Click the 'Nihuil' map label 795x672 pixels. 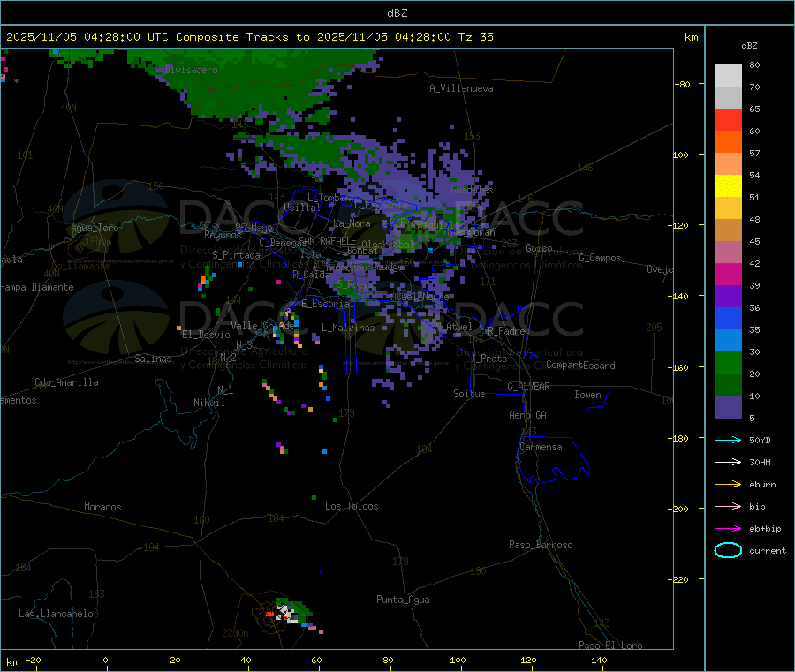(x=208, y=403)
